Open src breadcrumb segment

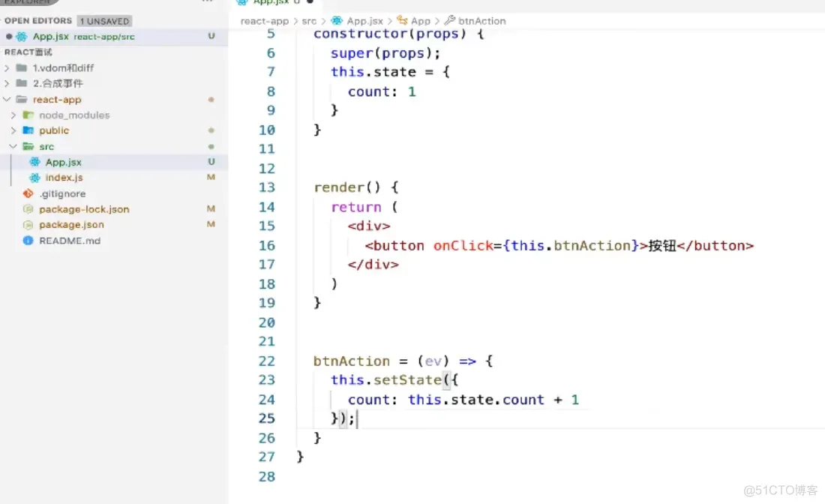tap(309, 21)
